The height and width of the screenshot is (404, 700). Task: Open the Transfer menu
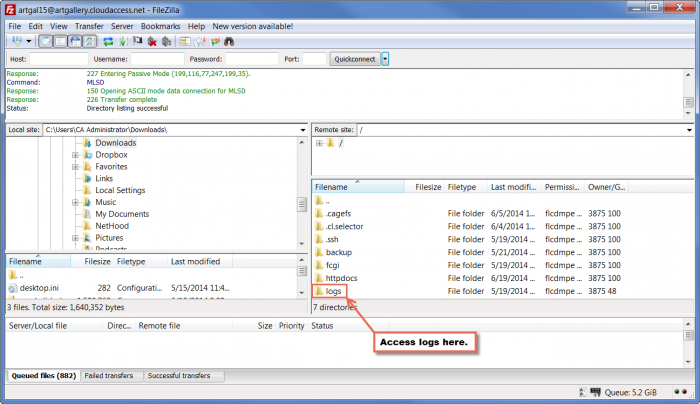coord(89,26)
